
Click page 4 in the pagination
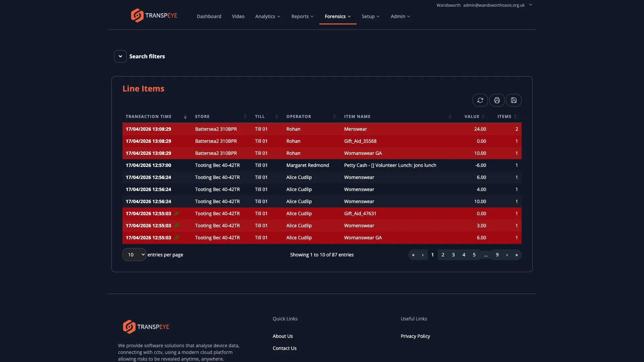464,255
